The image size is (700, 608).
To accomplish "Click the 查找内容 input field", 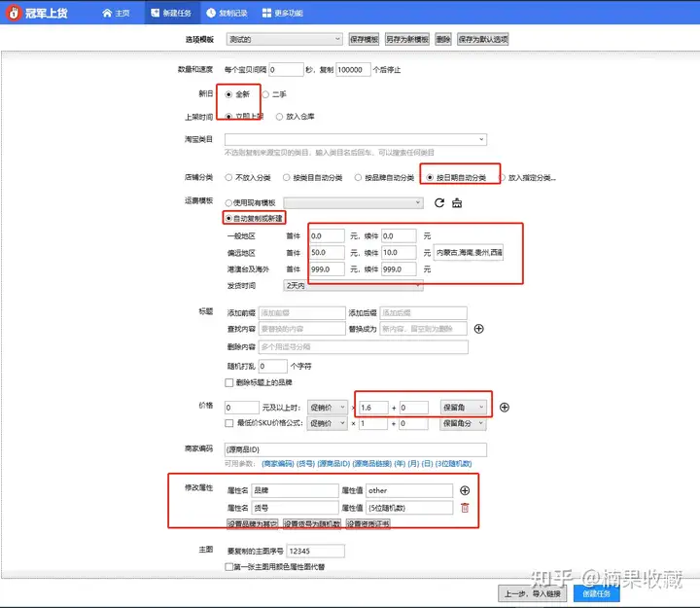I will pos(301,329).
